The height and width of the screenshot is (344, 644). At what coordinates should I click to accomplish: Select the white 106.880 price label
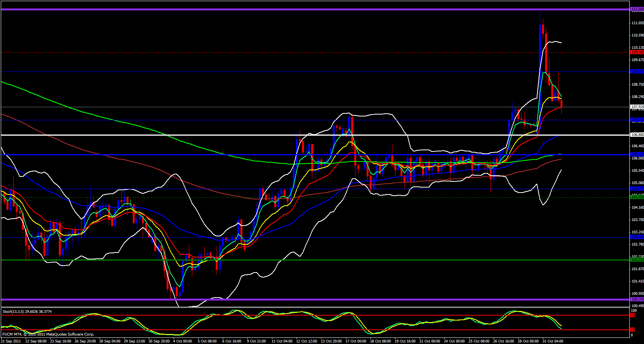pos(637,135)
